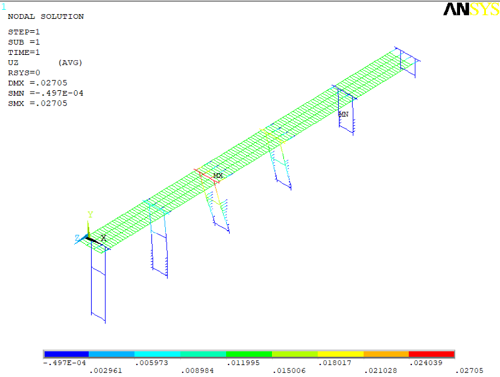Click the MX maximum marker label
Viewport: 500px width, 377px height.
(x=218, y=175)
